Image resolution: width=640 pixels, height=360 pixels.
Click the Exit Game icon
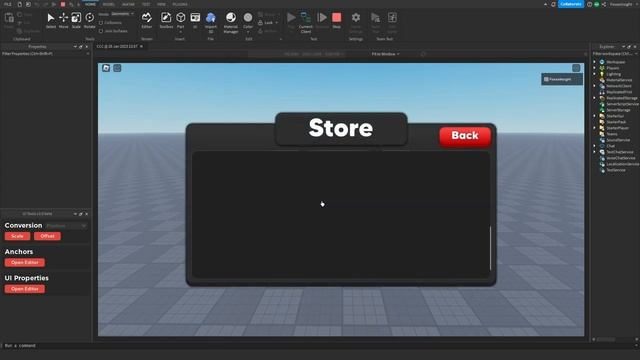tap(392, 18)
